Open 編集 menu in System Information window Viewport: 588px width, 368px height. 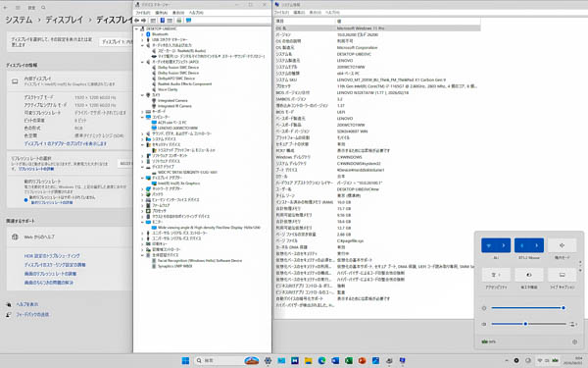click(x=299, y=13)
